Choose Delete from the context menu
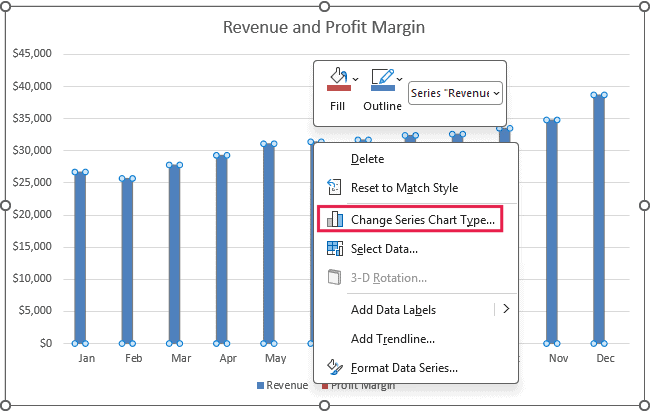 click(416, 159)
